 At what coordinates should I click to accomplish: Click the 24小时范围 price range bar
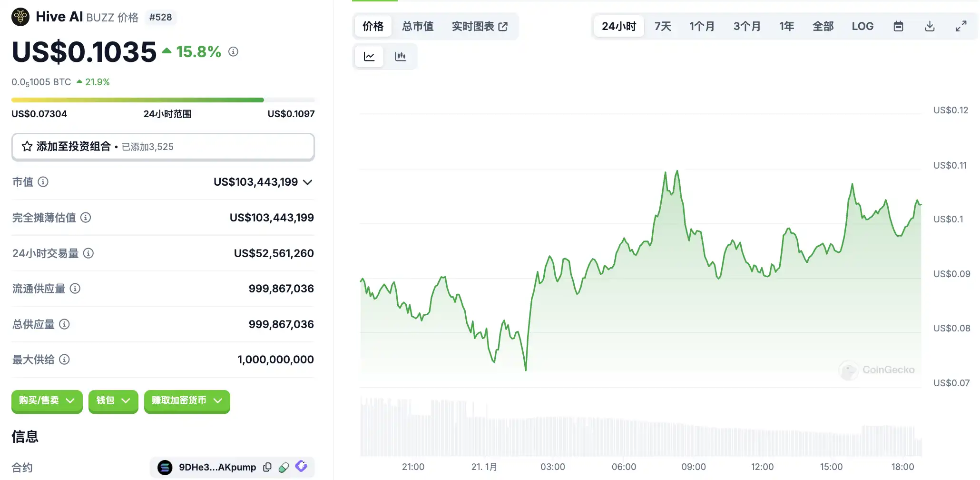click(163, 100)
